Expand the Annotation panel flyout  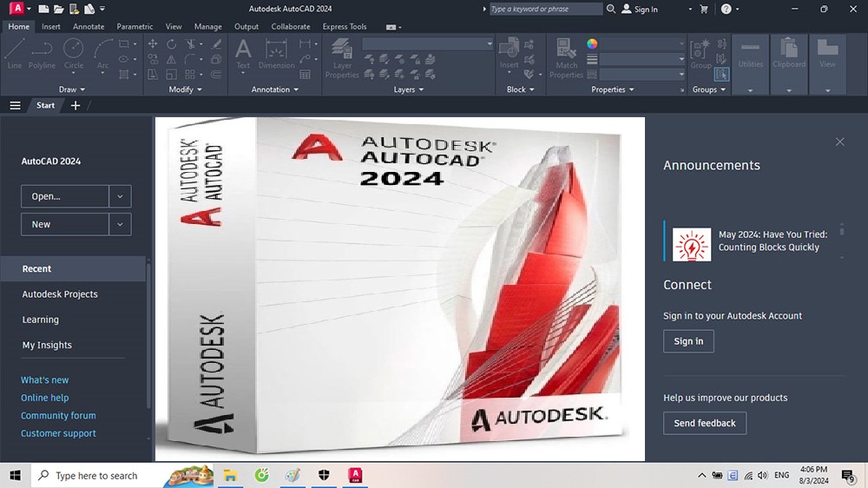(274, 89)
